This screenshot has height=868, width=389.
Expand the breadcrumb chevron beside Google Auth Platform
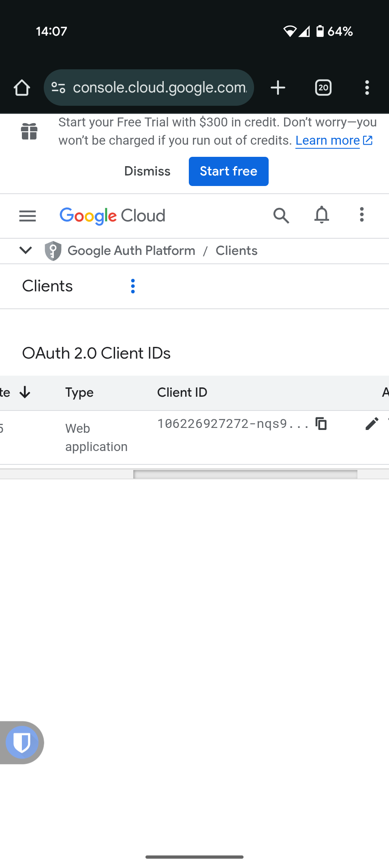[x=26, y=250]
